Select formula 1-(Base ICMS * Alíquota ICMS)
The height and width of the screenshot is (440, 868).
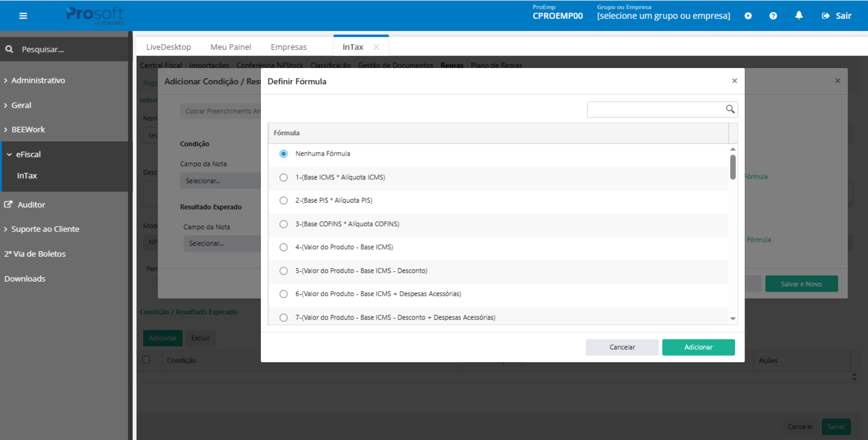pyautogui.click(x=283, y=177)
